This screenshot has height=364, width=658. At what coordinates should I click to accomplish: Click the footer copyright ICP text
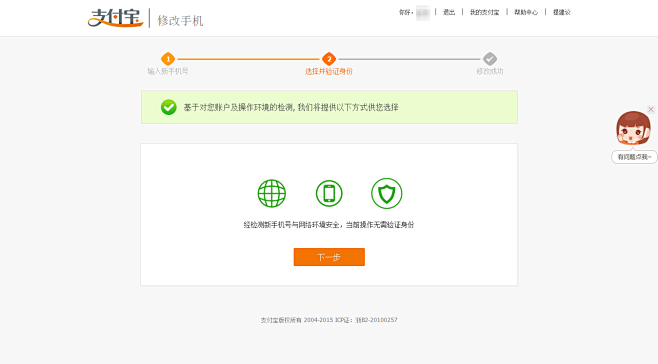point(329,320)
